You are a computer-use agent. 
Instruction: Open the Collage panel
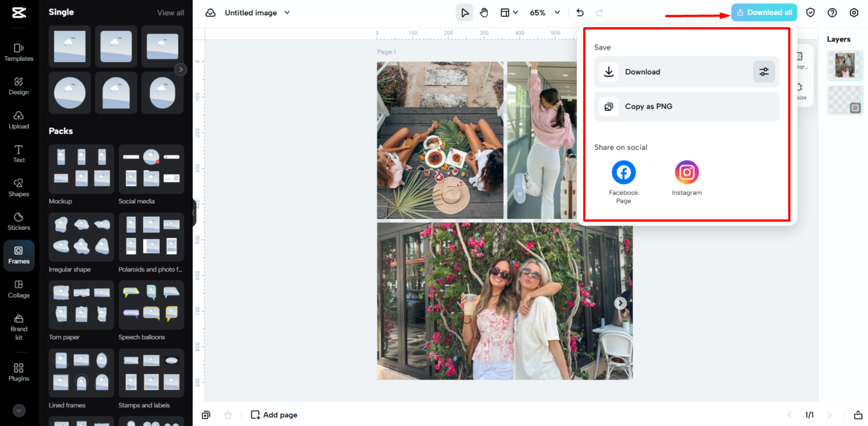point(18,289)
